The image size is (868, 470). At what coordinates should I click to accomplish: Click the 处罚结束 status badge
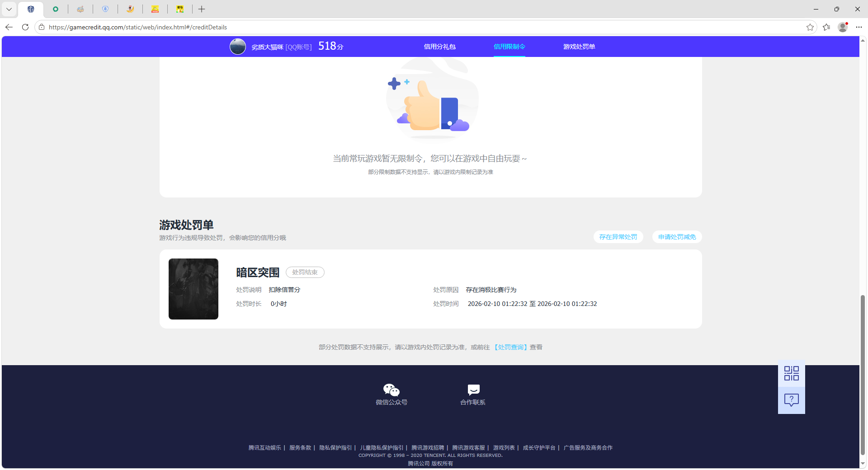click(x=305, y=272)
